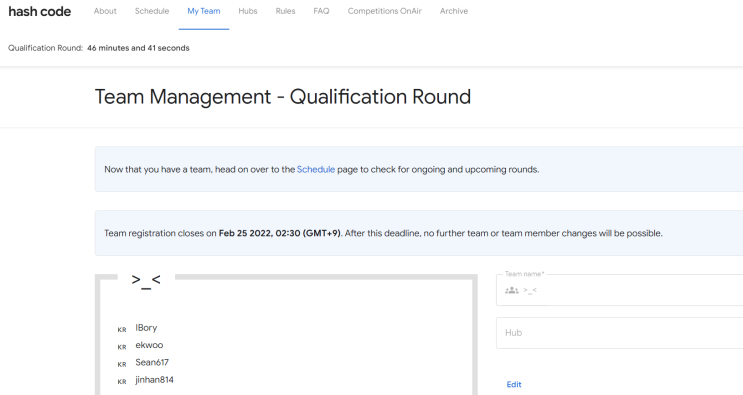743x395 pixels.
Task: Click the Qualification Round countdown timer
Action: [138, 48]
